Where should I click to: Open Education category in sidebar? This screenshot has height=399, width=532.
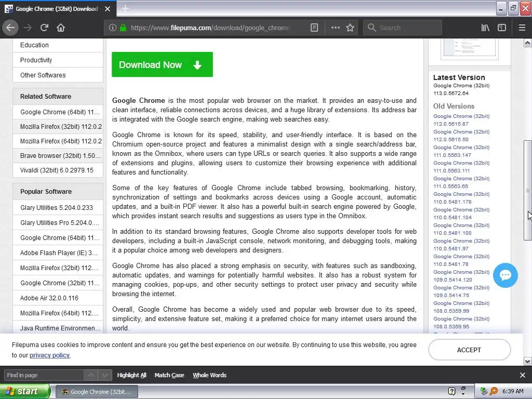coord(58,45)
